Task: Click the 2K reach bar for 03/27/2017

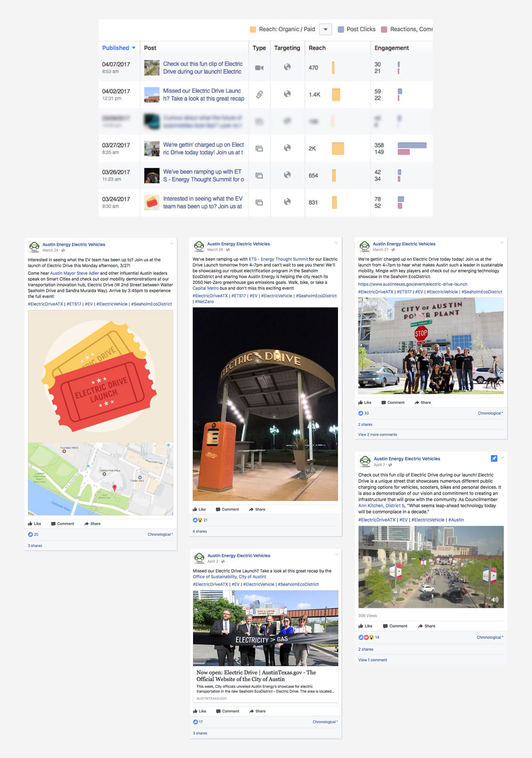Action: point(338,149)
